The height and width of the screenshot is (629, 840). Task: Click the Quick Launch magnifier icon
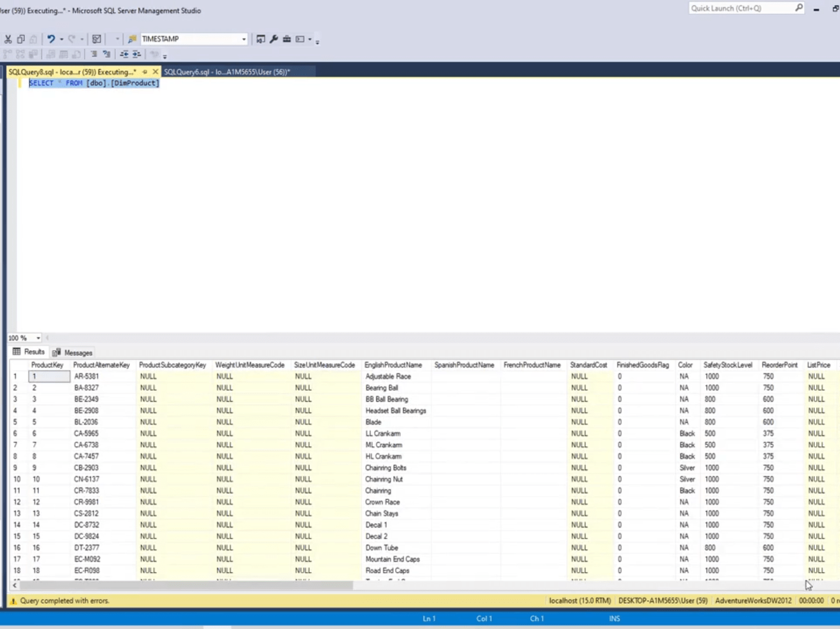pos(799,8)
